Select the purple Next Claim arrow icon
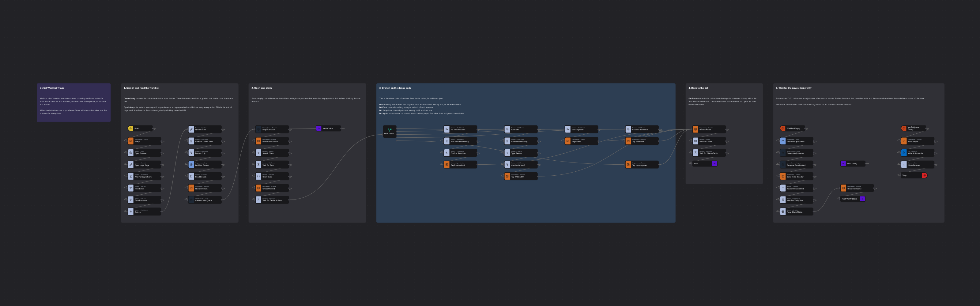Screen dimensions: 980x306 coord(319,129)
